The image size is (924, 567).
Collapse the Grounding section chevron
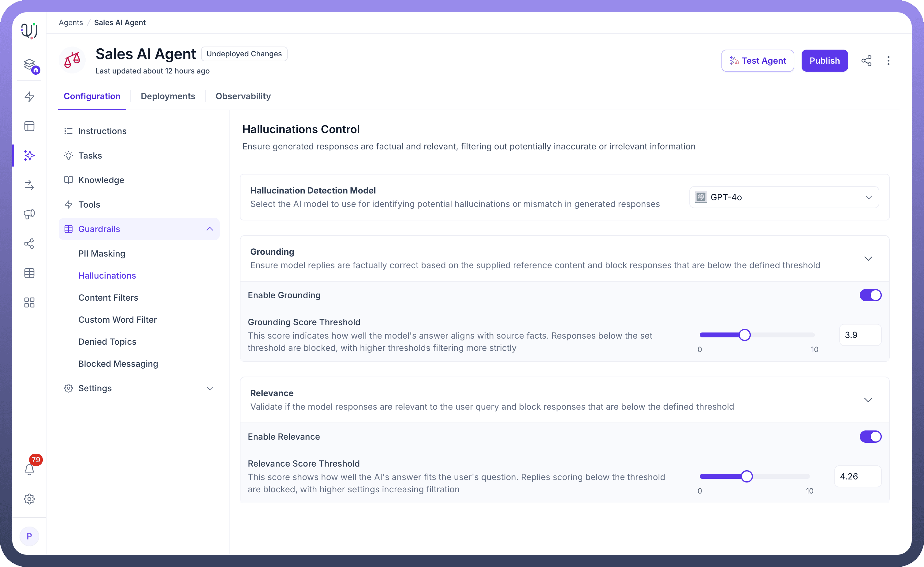868,258
